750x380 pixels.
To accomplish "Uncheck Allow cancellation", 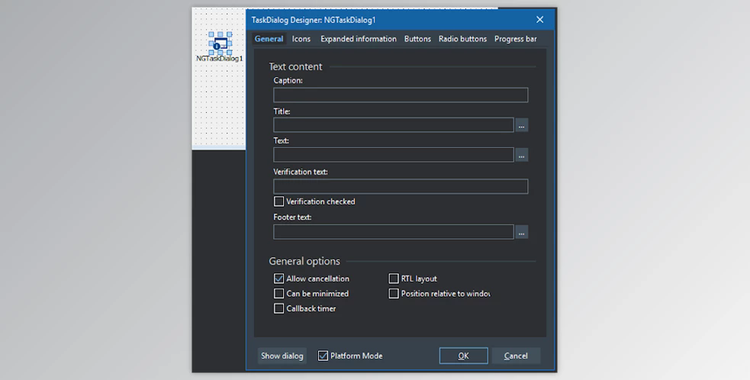I will [279, 279].
